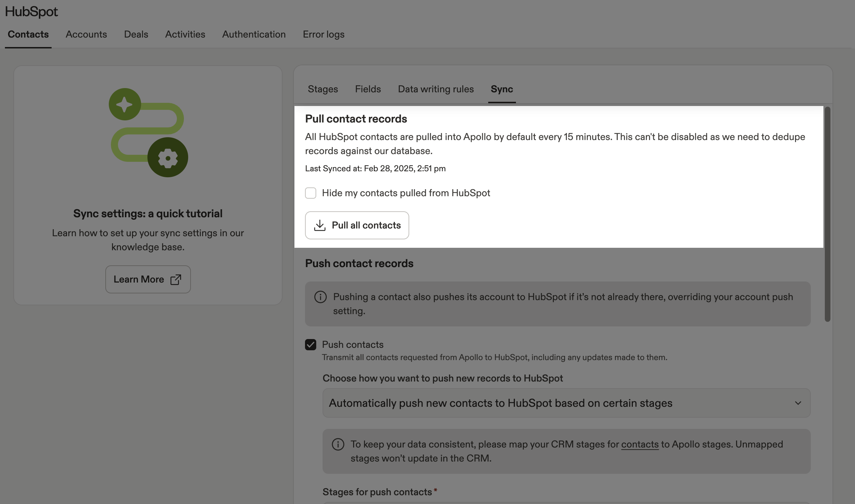Click the download icon in Pull all contacts
Image resolution: width=855 pixels, height=504 pixels.
pyautogui.click(x=320, y=225)
